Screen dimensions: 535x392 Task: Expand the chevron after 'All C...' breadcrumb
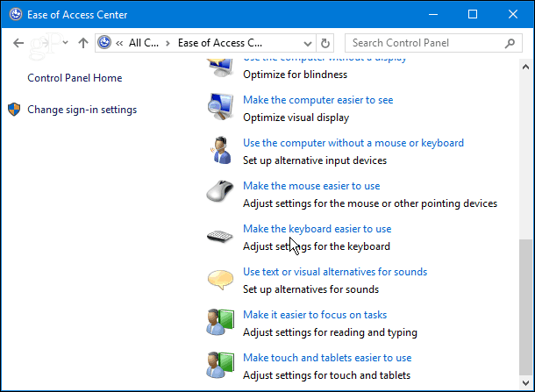click(x=168, y=43)
